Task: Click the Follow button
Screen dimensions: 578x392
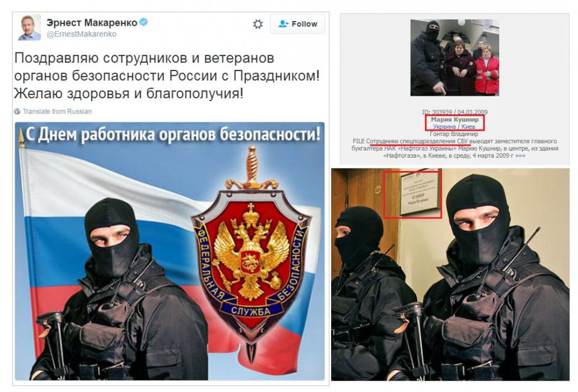Action: tap(297, 24)
